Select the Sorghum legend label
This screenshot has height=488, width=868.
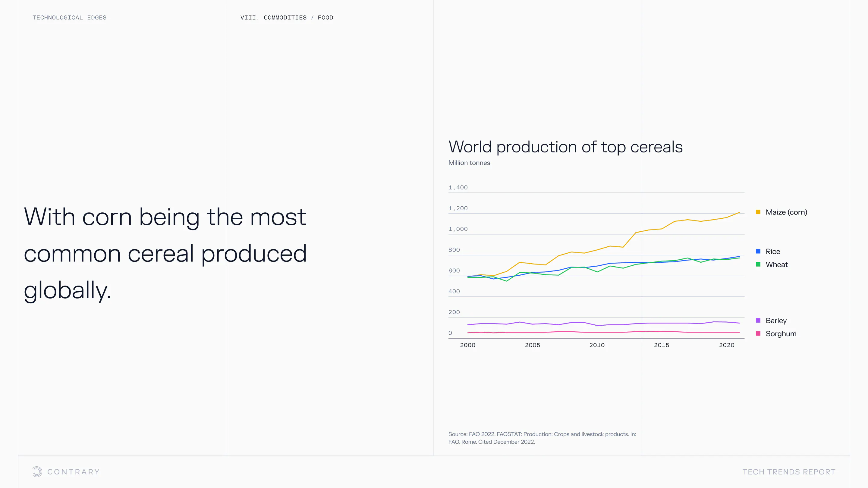(x=781, y=333)
